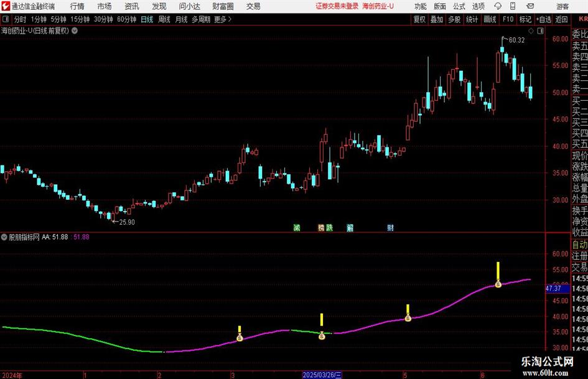The width and height of the screenshot is (588, 379).
Task: Click the mobile phone icon in top bar
Action: click(513, 6)
